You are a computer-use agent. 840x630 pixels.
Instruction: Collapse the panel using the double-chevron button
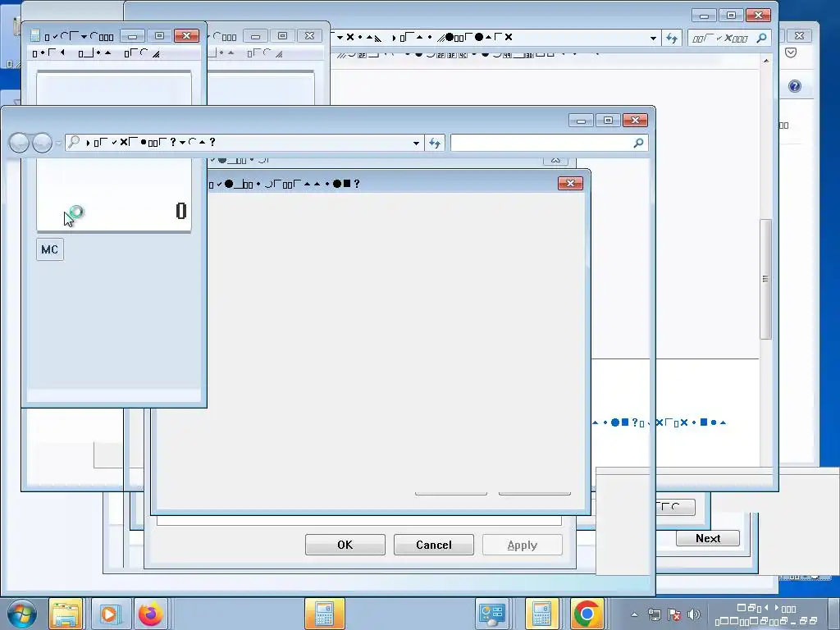(x=555, y=160)
